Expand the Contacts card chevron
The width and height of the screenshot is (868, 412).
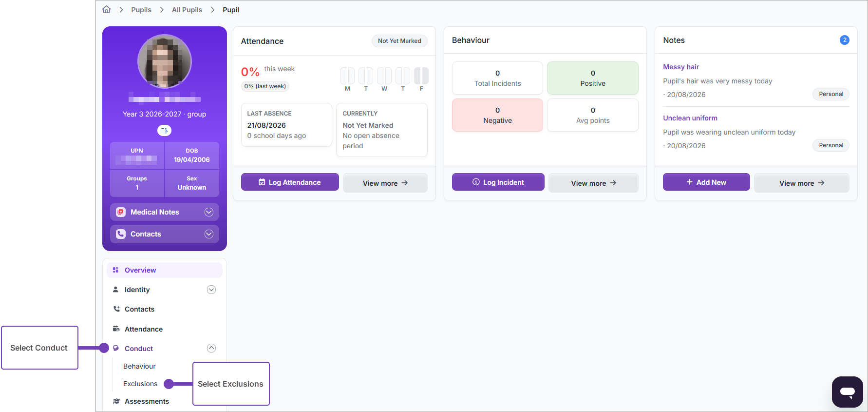(209, 234)
